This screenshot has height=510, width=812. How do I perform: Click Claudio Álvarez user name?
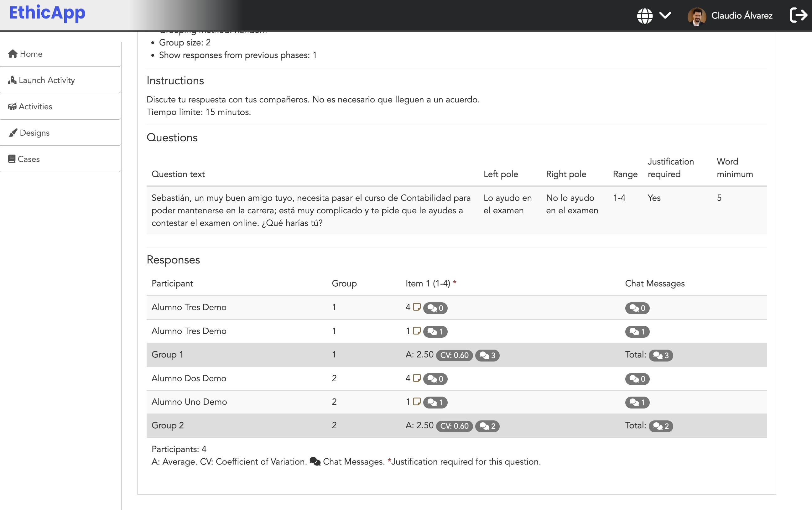pyautogui.click(x=742, y=16)
